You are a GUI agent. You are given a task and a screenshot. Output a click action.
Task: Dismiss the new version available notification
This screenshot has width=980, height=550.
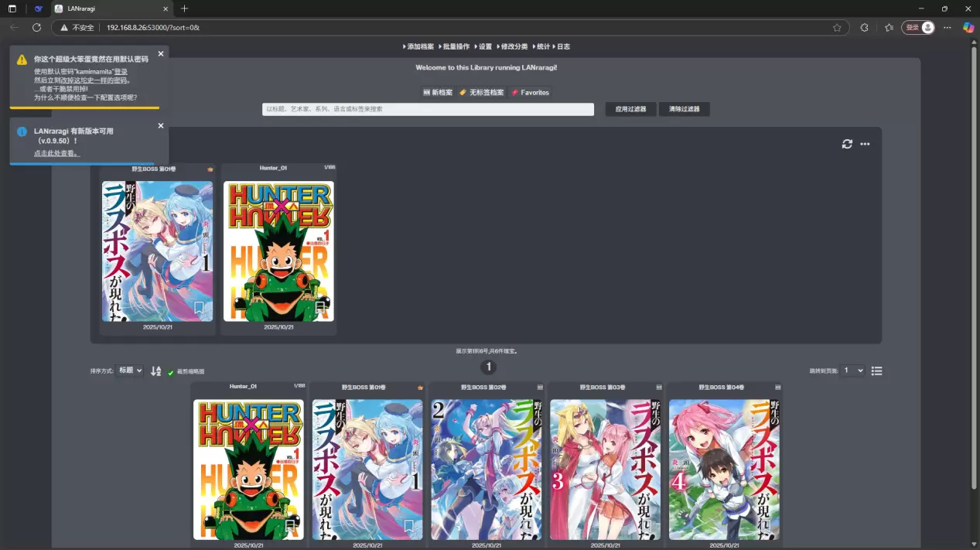click(161, 125)
